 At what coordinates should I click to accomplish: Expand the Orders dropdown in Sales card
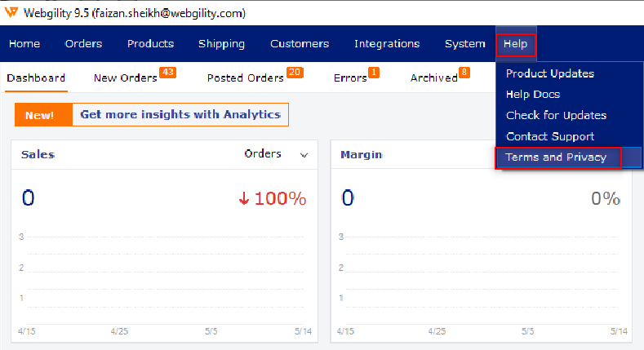pyautogui.click(x=276, y=154)
